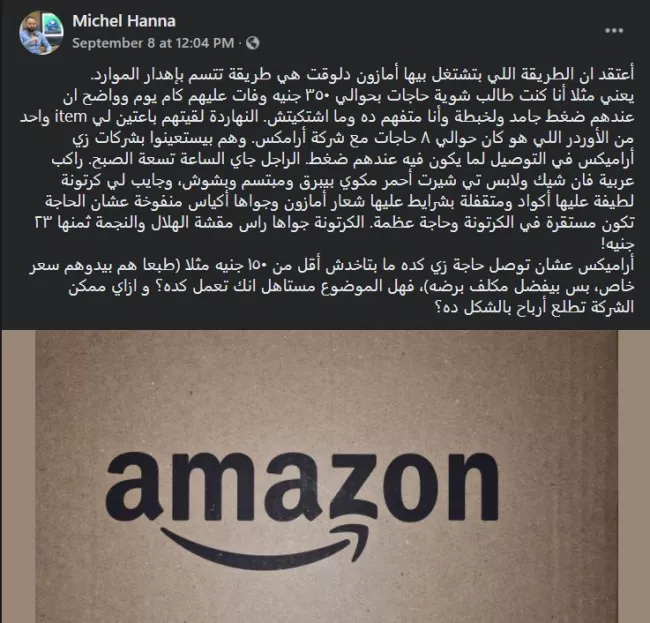Open the September 8 at 12:04 PM timestamp
This screenshot has height=623, width=650.
point(153,43)
